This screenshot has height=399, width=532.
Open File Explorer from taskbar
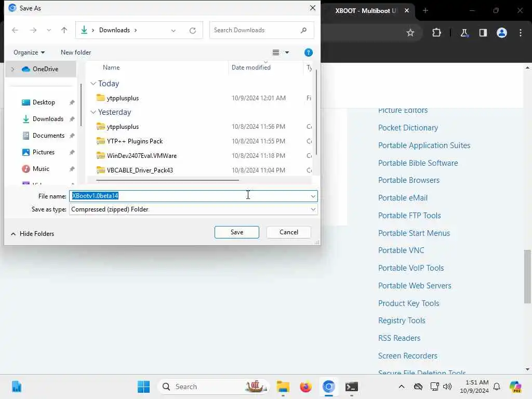coord(283,387)
